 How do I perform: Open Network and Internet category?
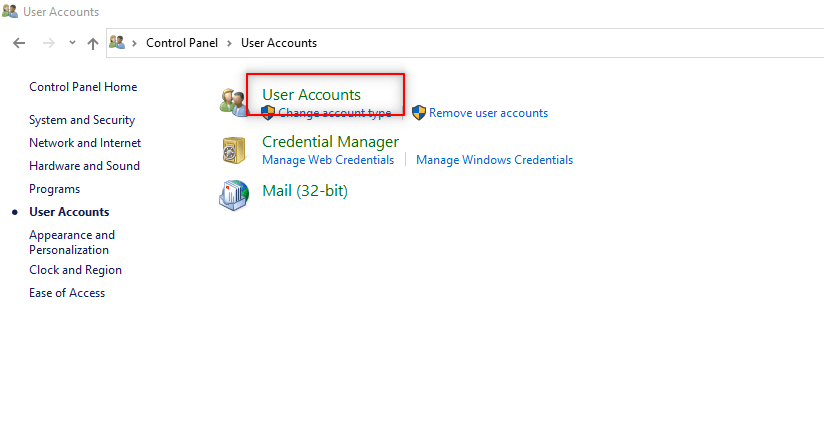[x=85, y=143]
